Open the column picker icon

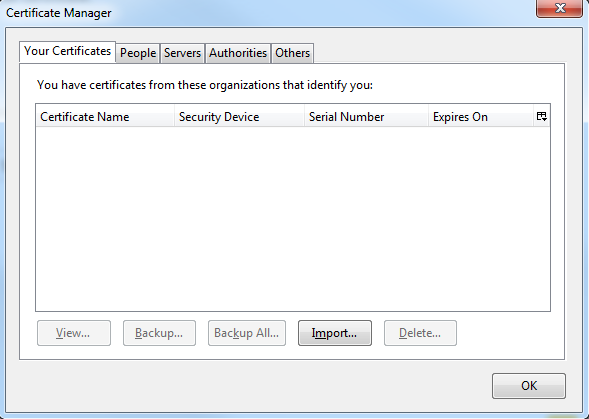(x=541, y=116)
